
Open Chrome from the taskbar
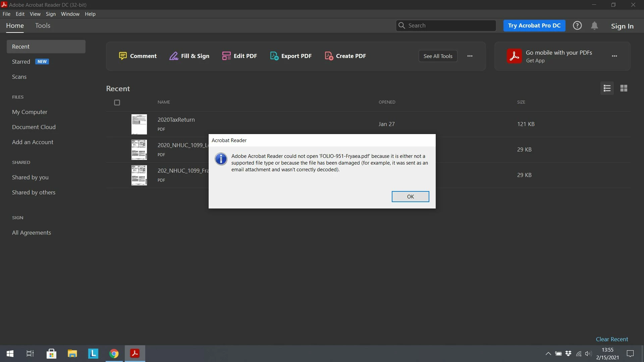[x=114, y=354]
